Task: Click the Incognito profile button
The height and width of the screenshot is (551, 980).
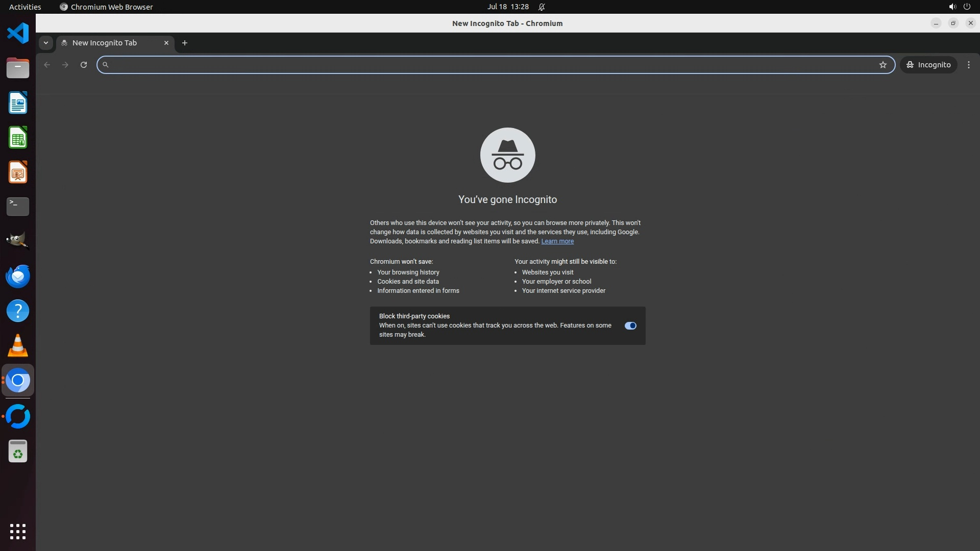Action: pyautogui.click(x=928, y=65)
